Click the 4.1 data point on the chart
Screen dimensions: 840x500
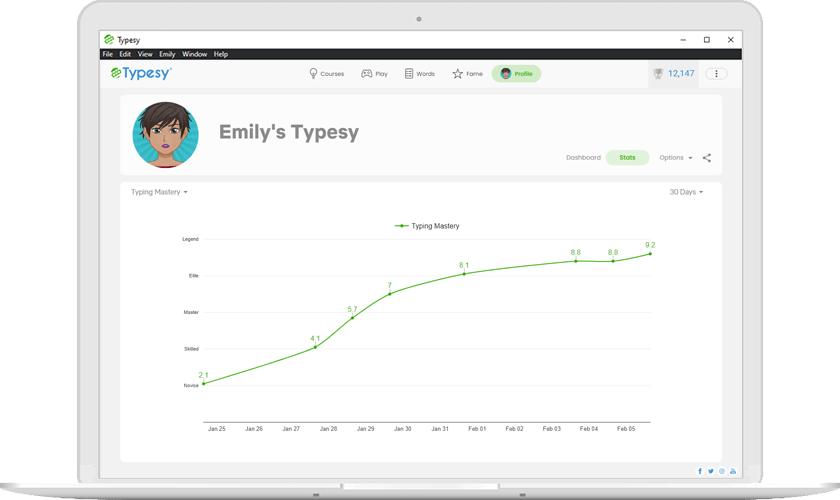click(315, 347)
